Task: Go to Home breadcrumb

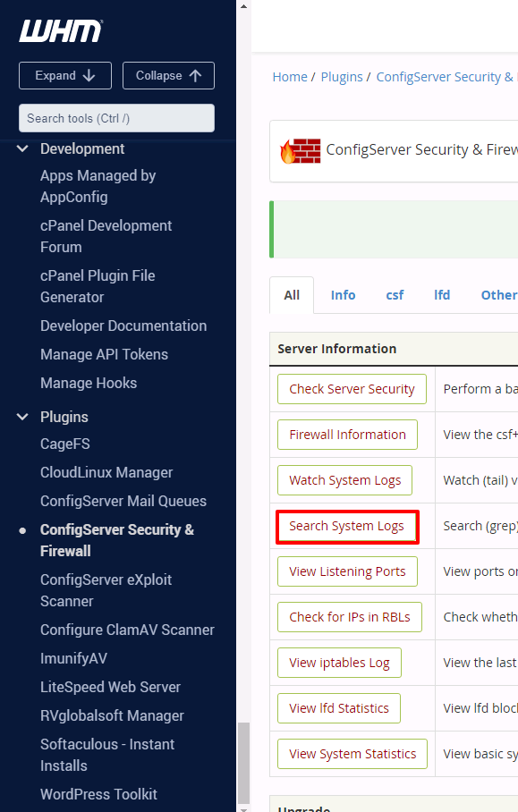Action: point(290,77)
